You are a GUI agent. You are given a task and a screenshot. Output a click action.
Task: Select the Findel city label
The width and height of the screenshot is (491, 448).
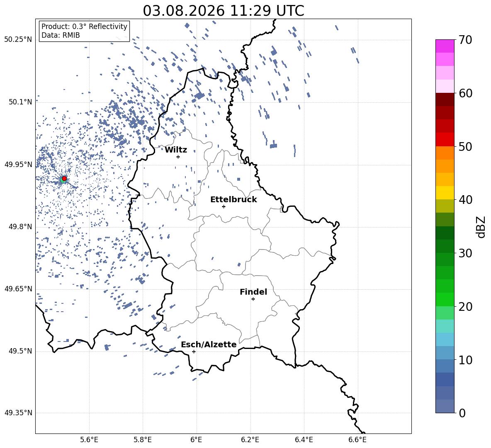[253, 292]
